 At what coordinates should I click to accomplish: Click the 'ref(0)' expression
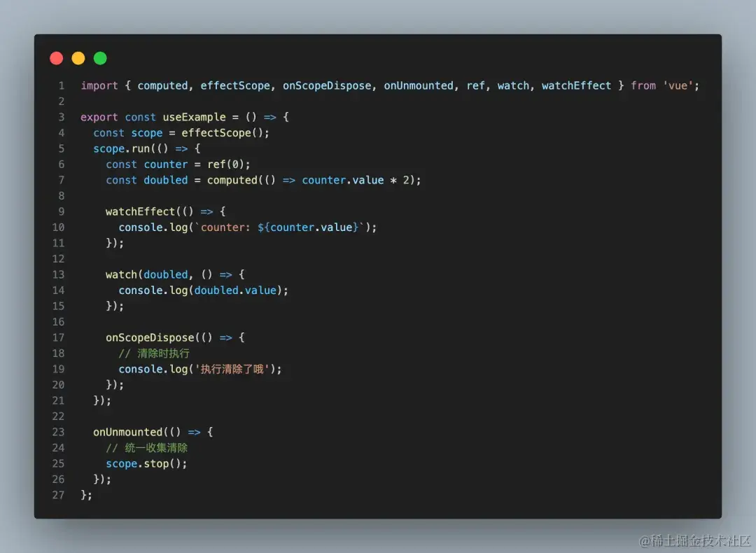pos(225,164)
